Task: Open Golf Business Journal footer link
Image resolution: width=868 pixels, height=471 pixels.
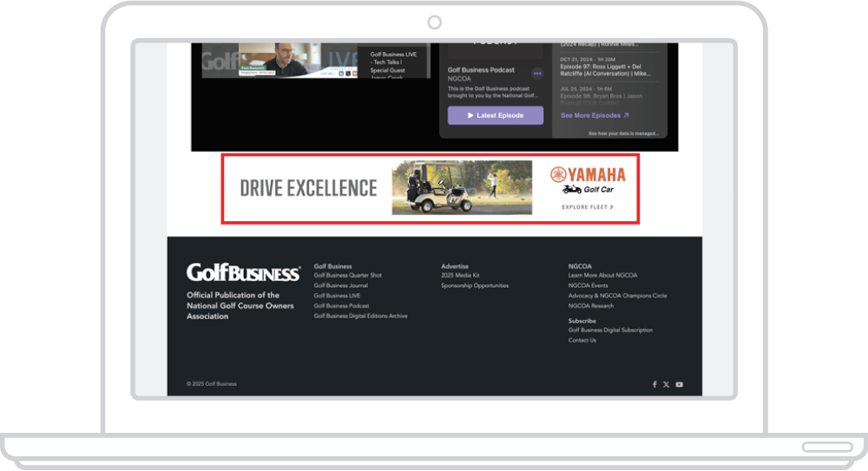Action: click(340, 285)
